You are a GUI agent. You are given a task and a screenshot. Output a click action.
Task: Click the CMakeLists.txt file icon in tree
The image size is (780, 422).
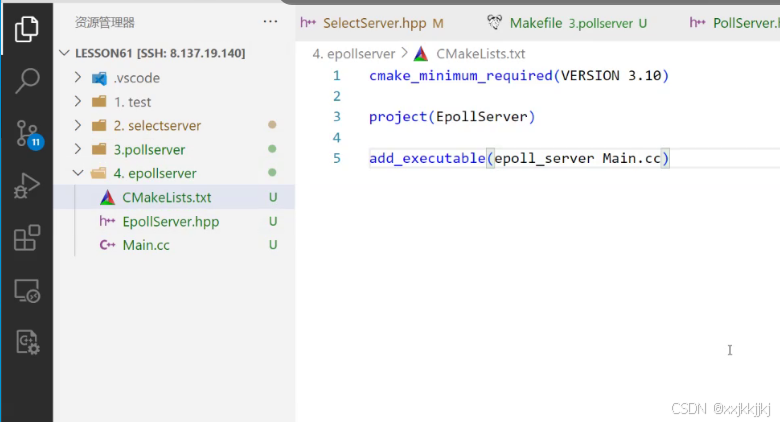pos(107,198)
